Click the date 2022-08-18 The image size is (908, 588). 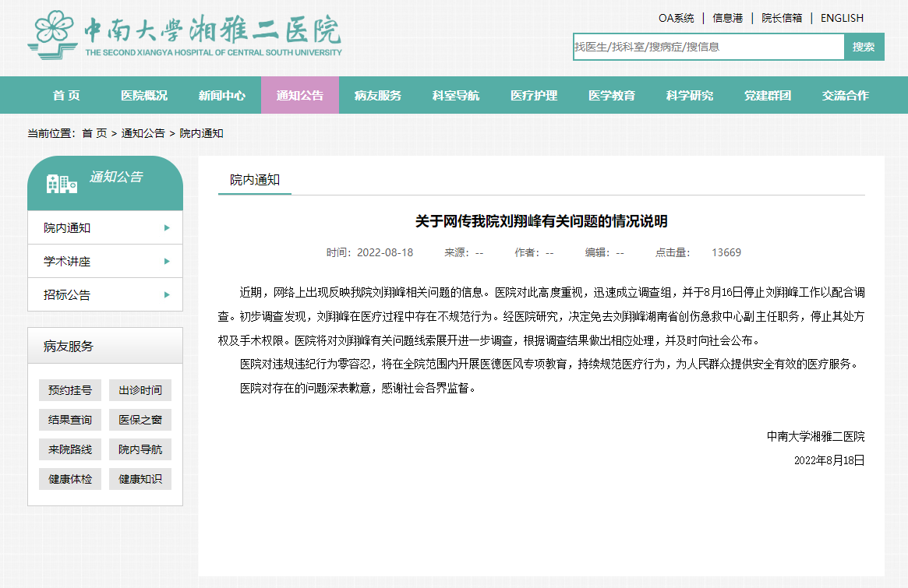[385, 252]
